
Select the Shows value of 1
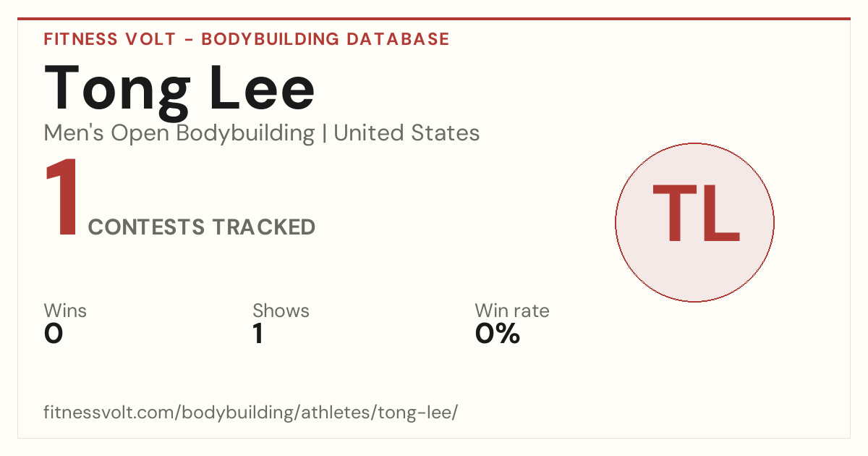pyautogui.click(x=258, y=334)
